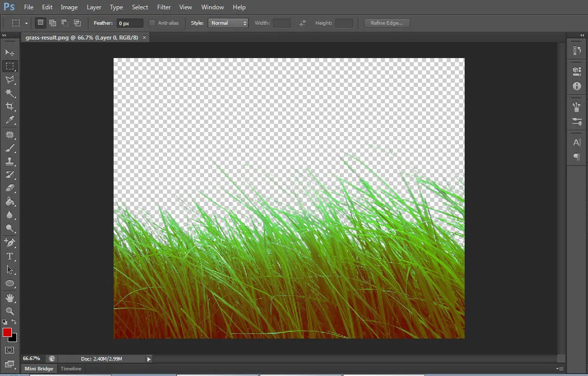Select the Blur tool

(x=10, y=215)
